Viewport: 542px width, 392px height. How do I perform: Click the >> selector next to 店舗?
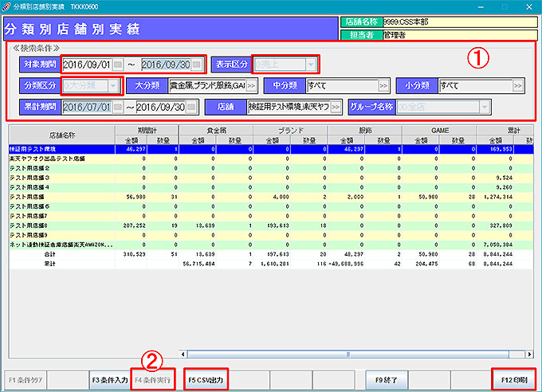pos(336,107)
